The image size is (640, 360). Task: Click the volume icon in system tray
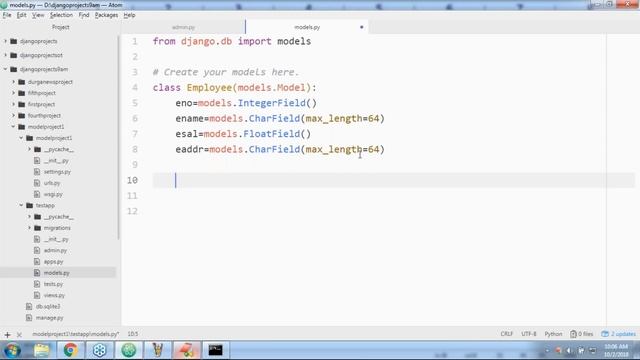pos(569,351)
